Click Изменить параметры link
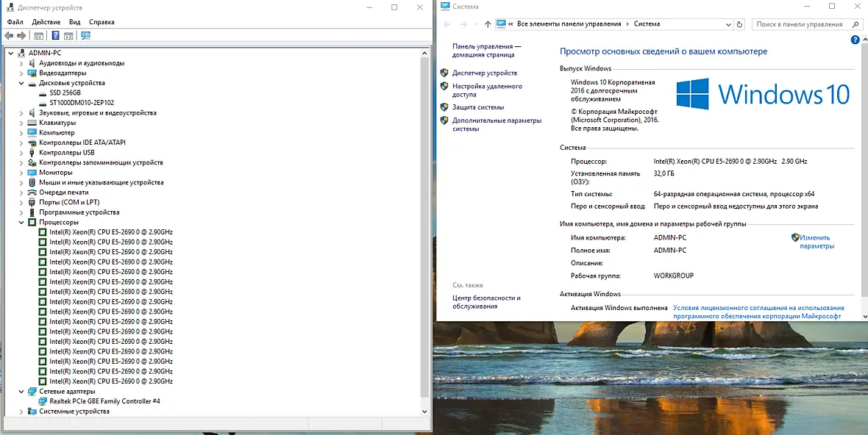This screenshot has width=868, height=435. 817,242
